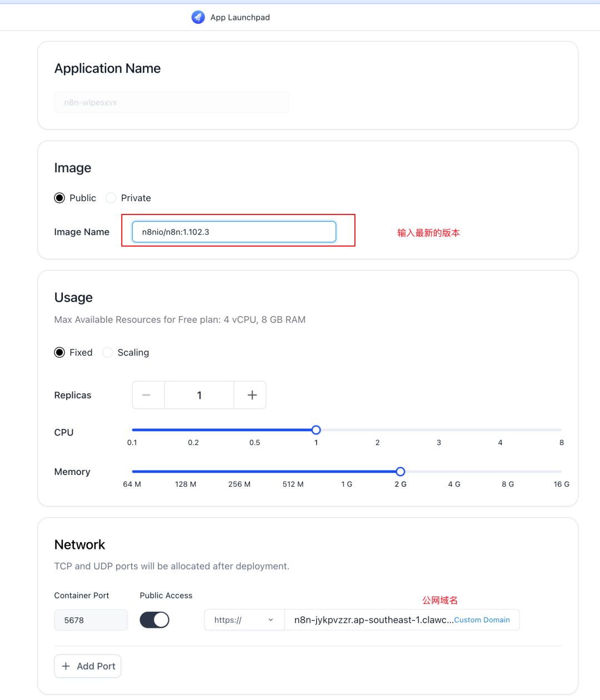600x700 pixels.
Task: Disable the Public Access switch
Action: [x=154, y=620]
